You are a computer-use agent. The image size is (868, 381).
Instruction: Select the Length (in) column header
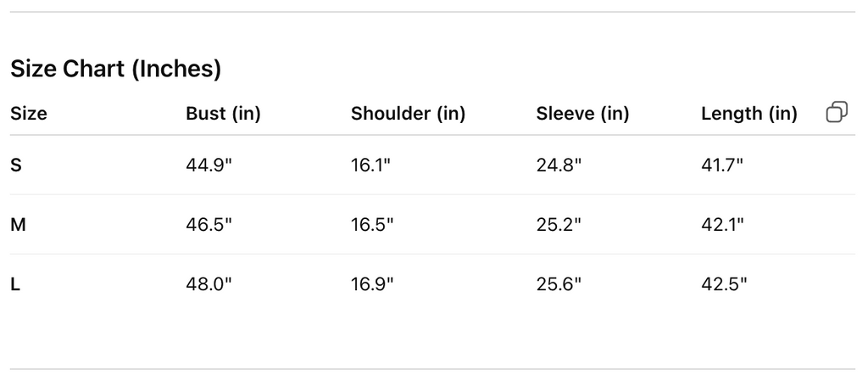[748, 114]
